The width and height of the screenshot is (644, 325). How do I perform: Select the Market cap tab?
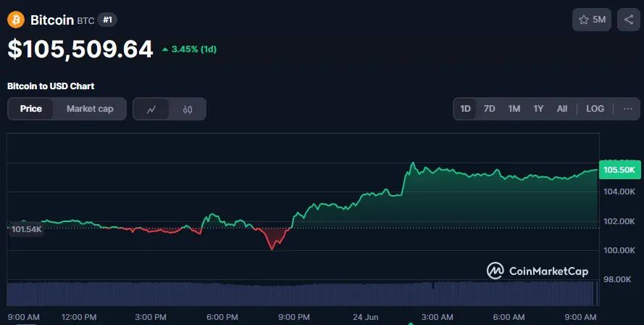90,109
